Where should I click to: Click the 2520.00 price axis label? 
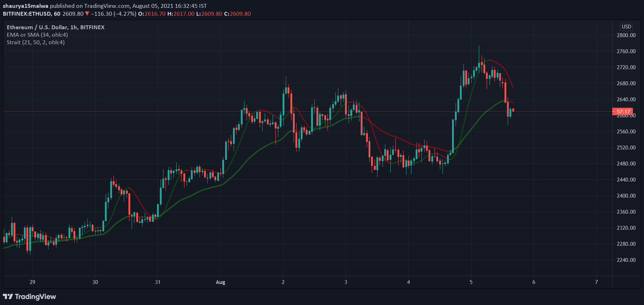tap(626, 147)
